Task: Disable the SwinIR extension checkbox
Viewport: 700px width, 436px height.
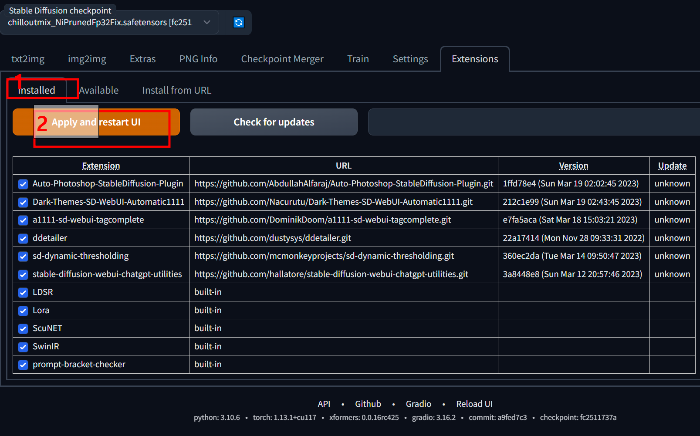Action: tap(23, 347)
